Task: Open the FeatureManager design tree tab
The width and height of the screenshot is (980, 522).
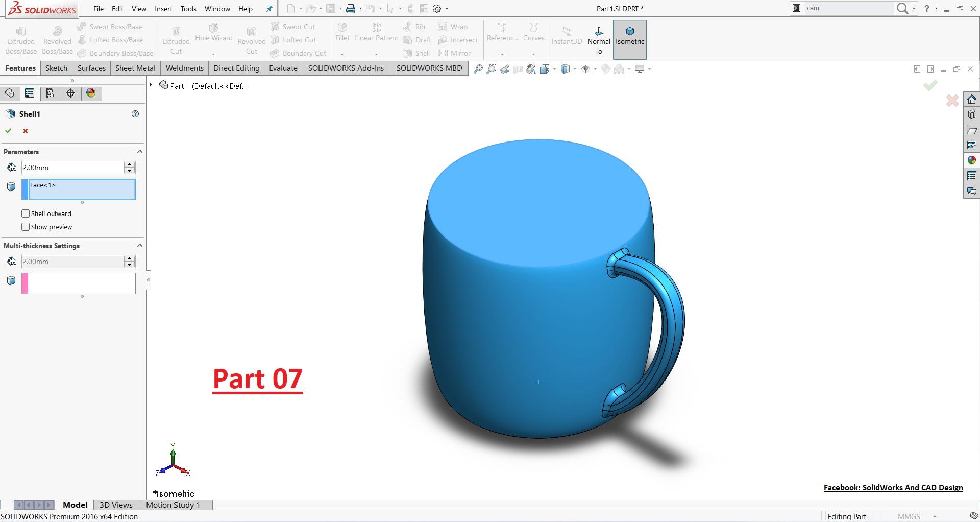Action: [x=9, y=93]
